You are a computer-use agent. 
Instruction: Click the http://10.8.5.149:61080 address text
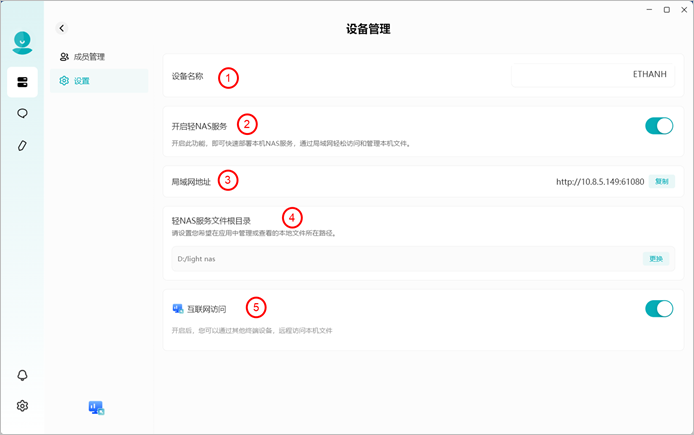pos(600,182)
